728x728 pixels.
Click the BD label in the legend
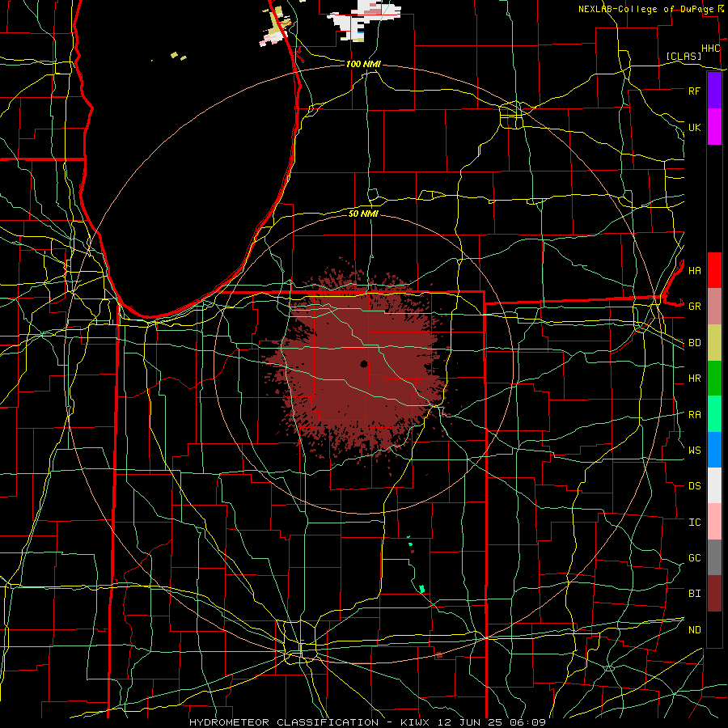694,343
